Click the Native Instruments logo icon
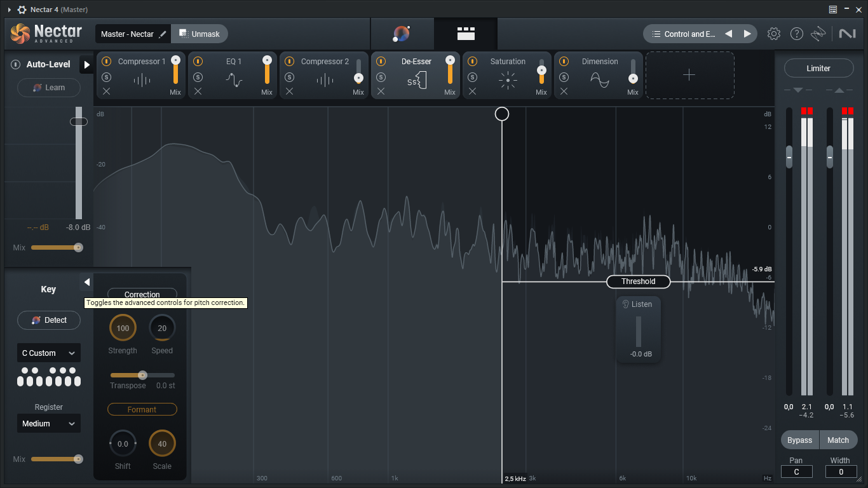 pos(847,34)
